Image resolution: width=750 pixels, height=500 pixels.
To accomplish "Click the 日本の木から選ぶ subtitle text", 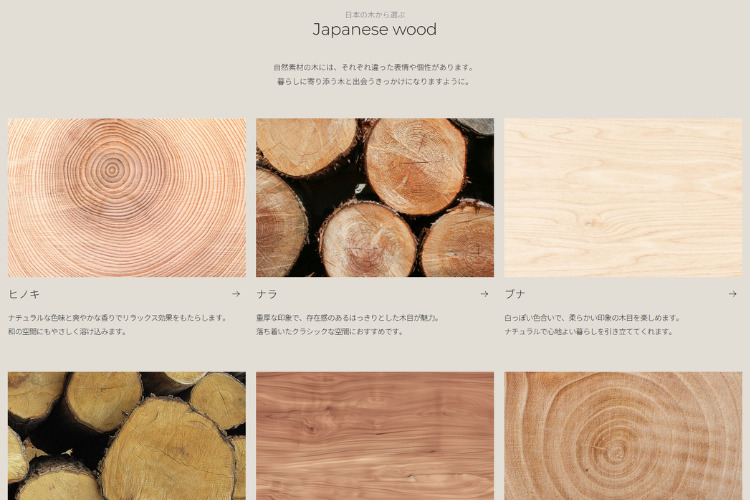I will click(375, 15).
